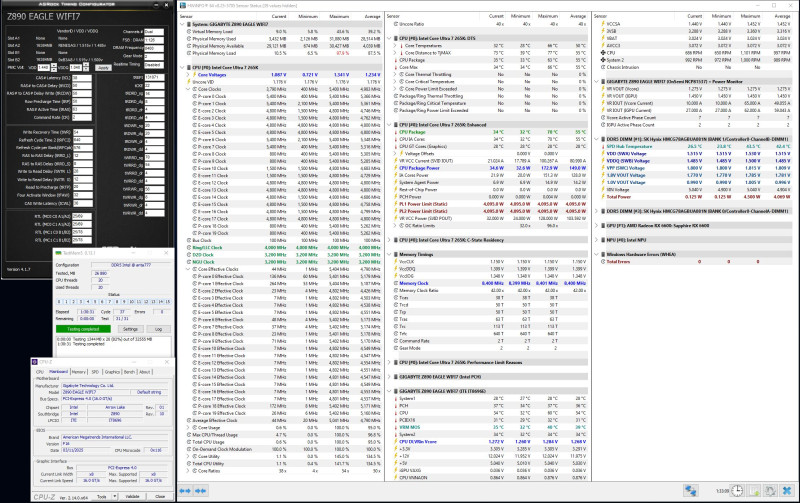The height and width of the screenshot is (503, 800).
Task: Click the lightning icon beside VCCSA
Action: (603, 24)
